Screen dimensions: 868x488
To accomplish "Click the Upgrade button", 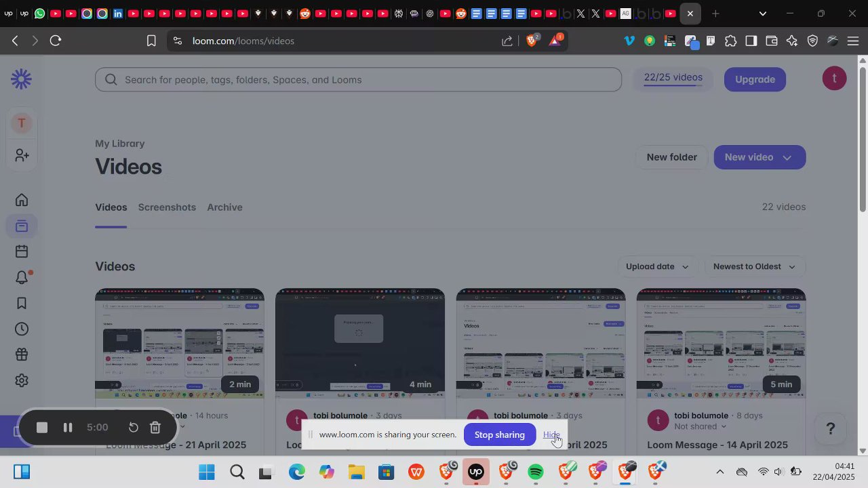I will pyautogui.click(x=755, y=79).
